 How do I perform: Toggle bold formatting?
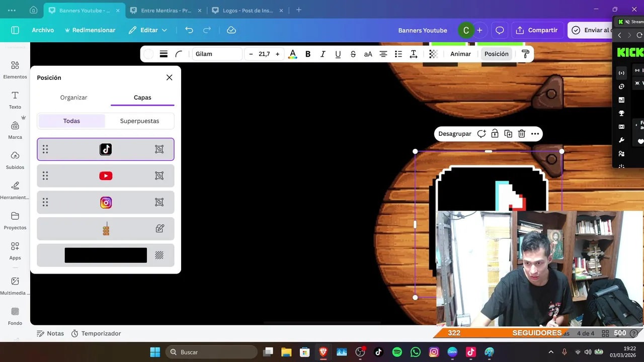pyautogui.click(x=308, y=54)
